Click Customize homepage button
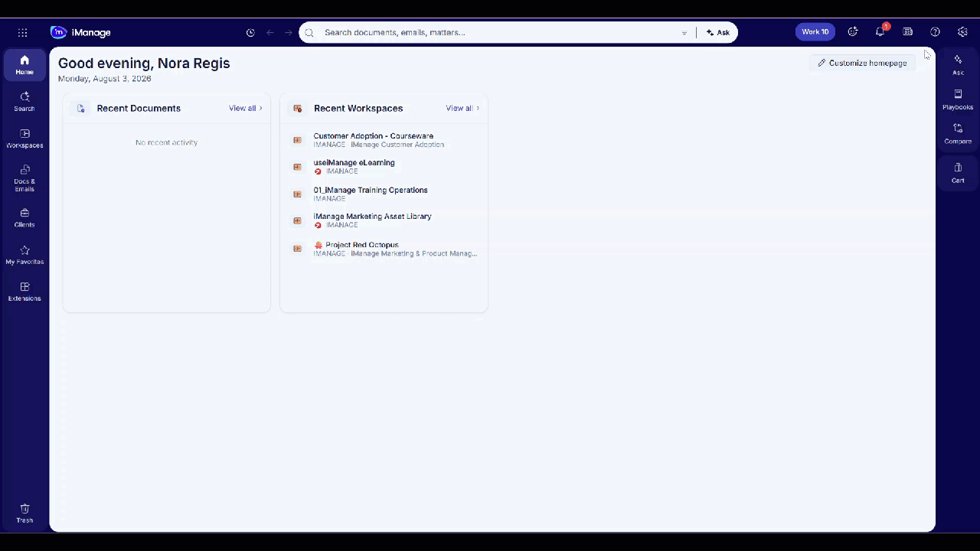 [x=862, y=63]
